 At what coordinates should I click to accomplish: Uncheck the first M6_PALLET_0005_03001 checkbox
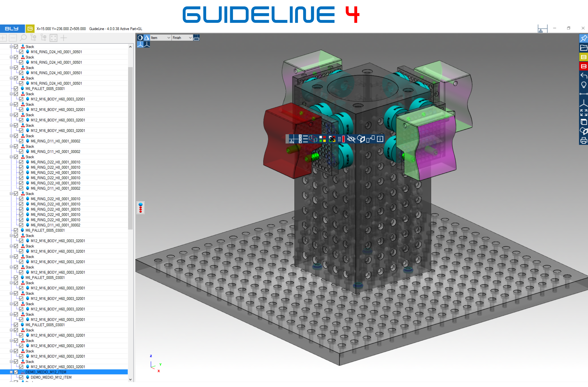point(16,89)
